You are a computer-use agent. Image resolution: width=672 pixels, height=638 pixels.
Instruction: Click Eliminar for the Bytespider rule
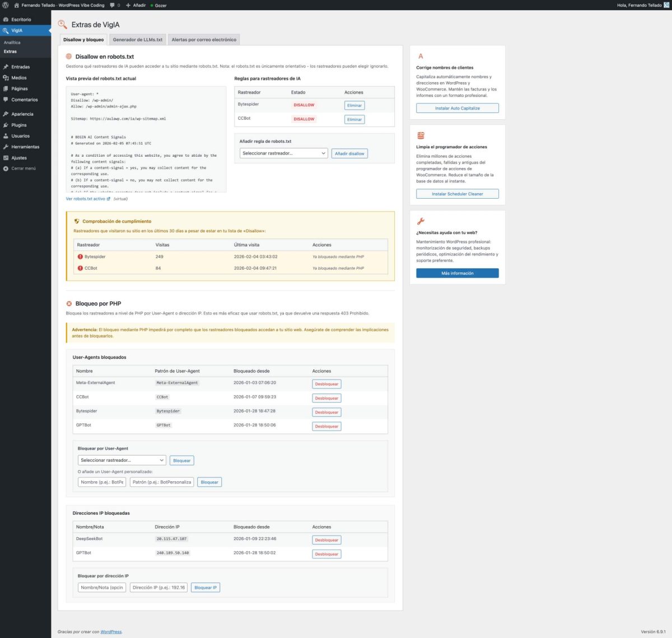pyautogui.click(x=354, y=105)
